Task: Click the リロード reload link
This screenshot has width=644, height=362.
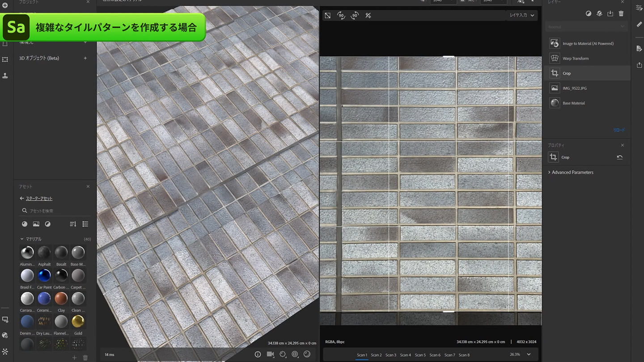Action: 619,130
